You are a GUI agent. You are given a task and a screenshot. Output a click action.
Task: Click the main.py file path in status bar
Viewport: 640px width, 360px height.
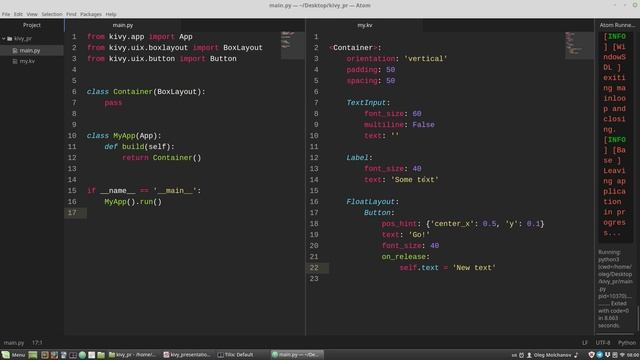(x=14, y=343)
